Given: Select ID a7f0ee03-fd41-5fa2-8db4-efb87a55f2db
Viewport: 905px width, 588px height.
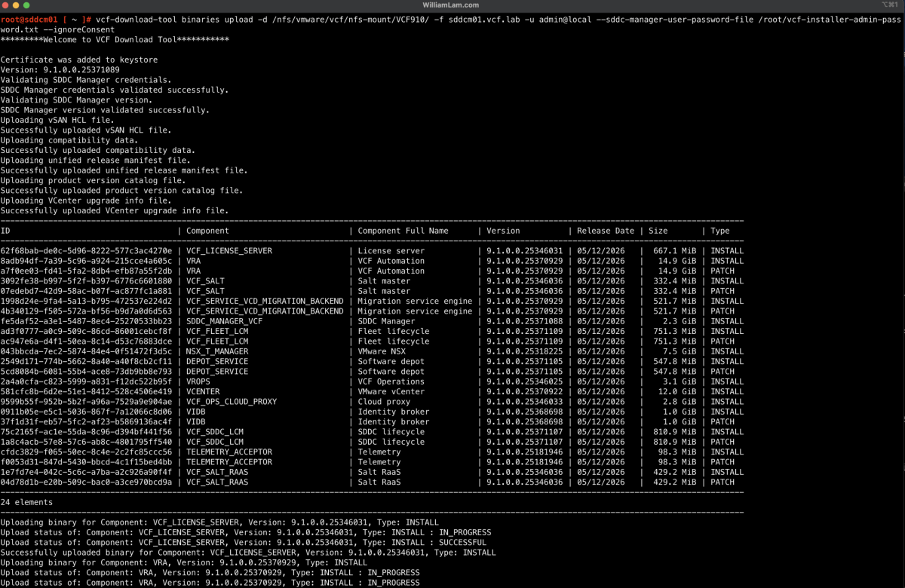Looking at the screenshot, I should pyautogui.click(x=86, y=271).
